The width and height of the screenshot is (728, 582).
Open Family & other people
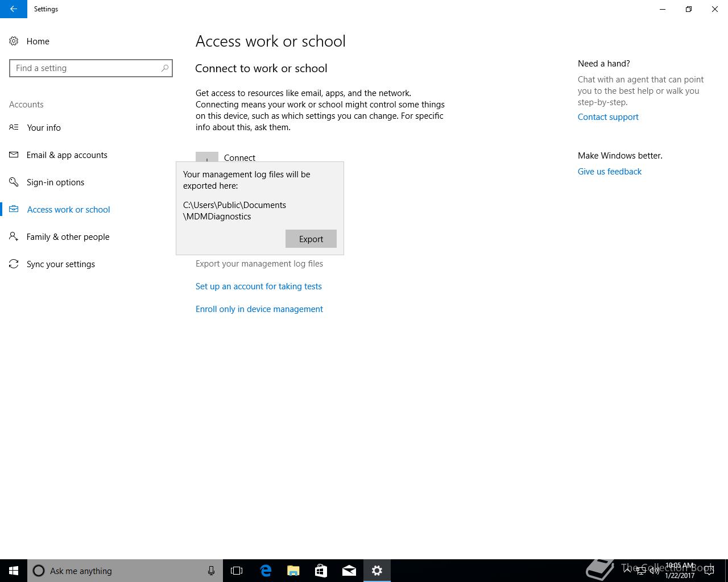click(68, 237)
